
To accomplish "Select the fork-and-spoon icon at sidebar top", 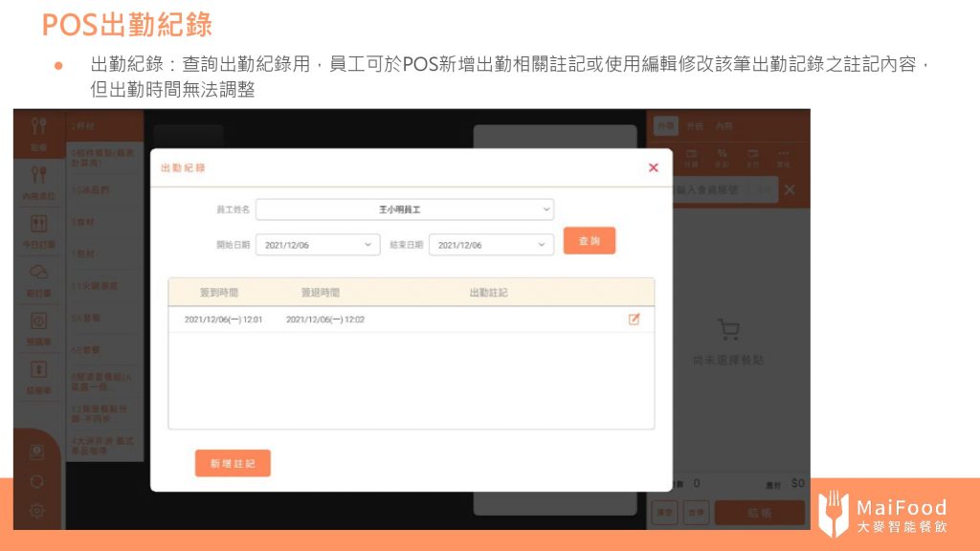I will (x=39, y=130).
